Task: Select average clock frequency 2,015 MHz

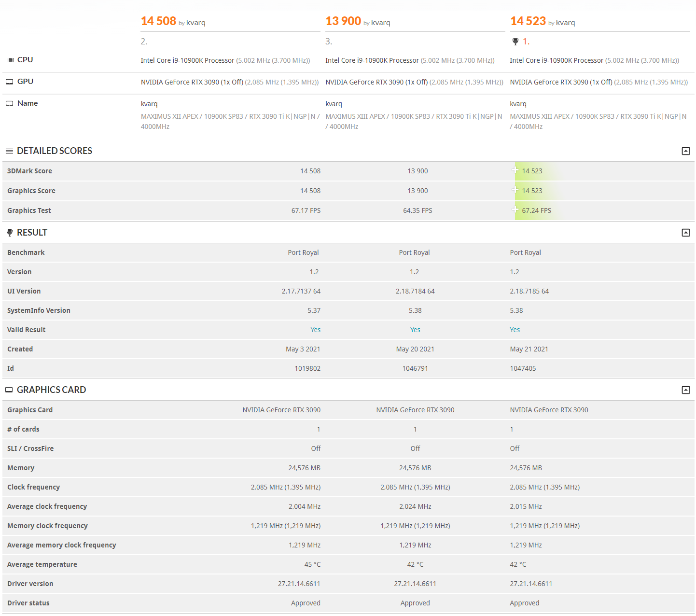Action: click(526, 506)
